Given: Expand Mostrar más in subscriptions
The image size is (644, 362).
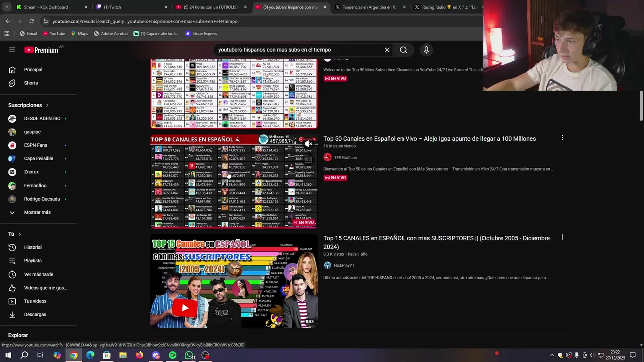Looking at the screenshot, I should click(39, 212).
